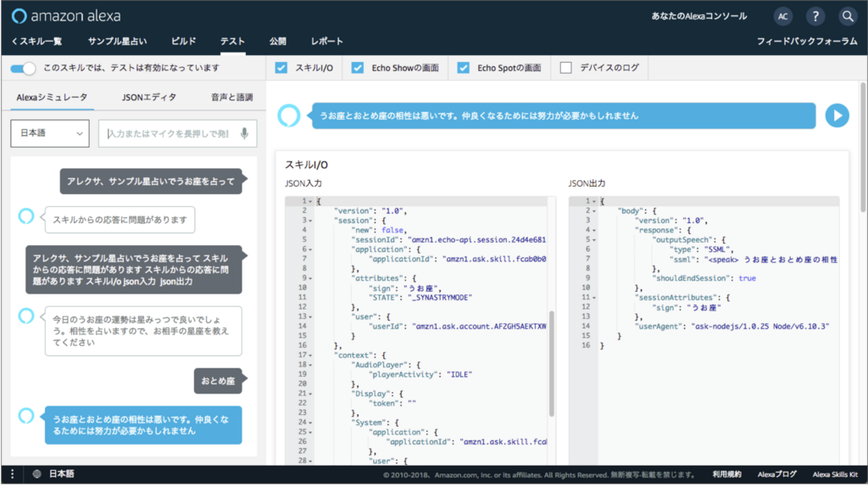
Task: Click the "userAgent" line in JSON output
Action: pos(732,327)
